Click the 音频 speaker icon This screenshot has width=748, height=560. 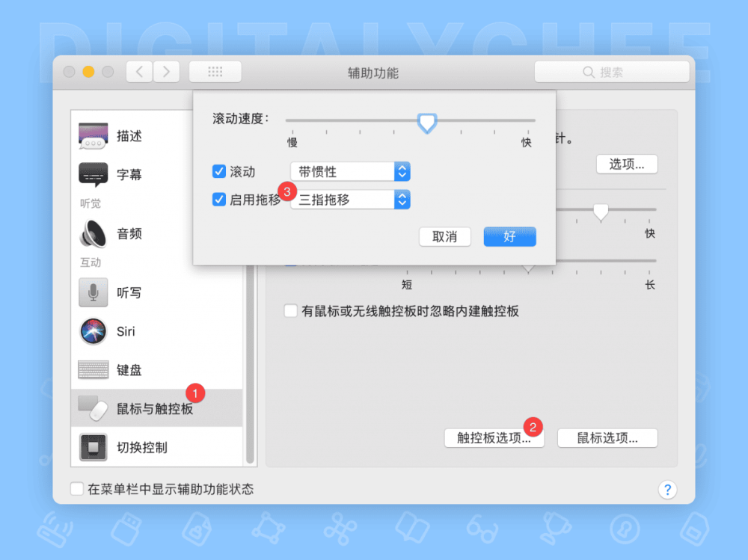(x=93, y=234)
